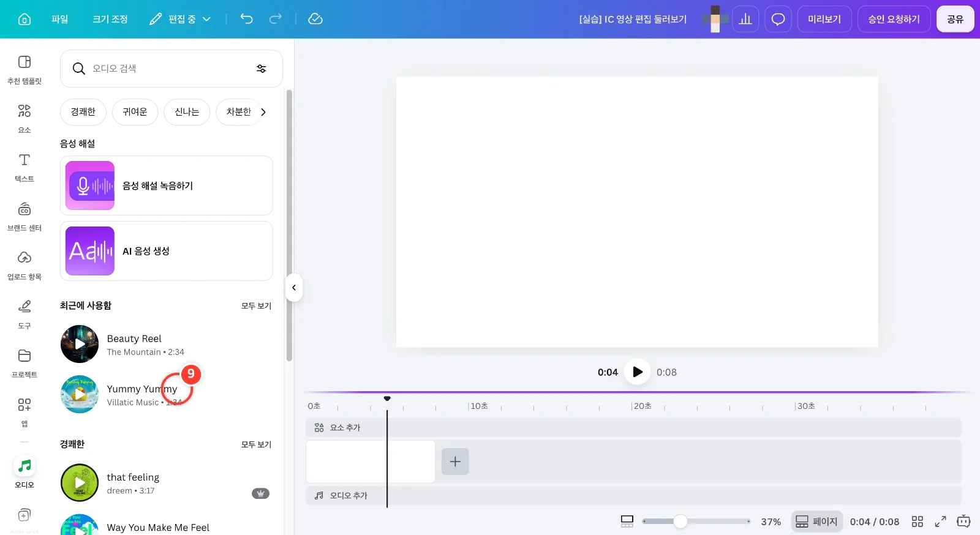Click 승인 요청하기 button
The image size is (980, 535).
point(894,19)
